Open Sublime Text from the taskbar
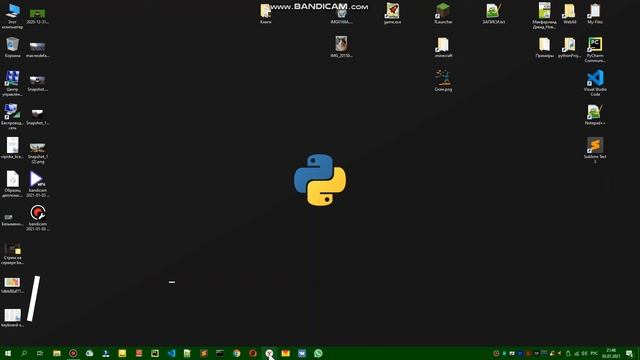Viewport: 640px width, 360px height. coord(204,353)
